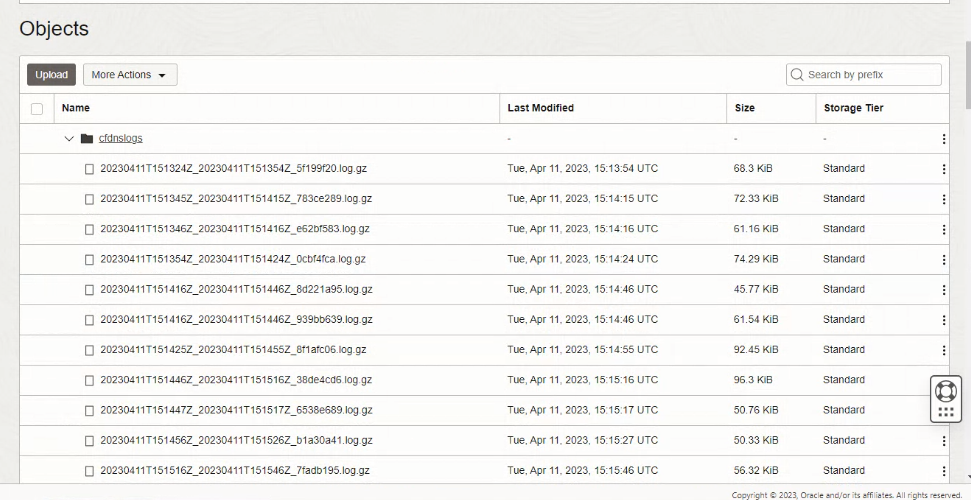The width and height of the screenshot is (971, 500).
Task: Select checkbox for file ending 8f1afc06.log.gz
Action: point(89,350)
